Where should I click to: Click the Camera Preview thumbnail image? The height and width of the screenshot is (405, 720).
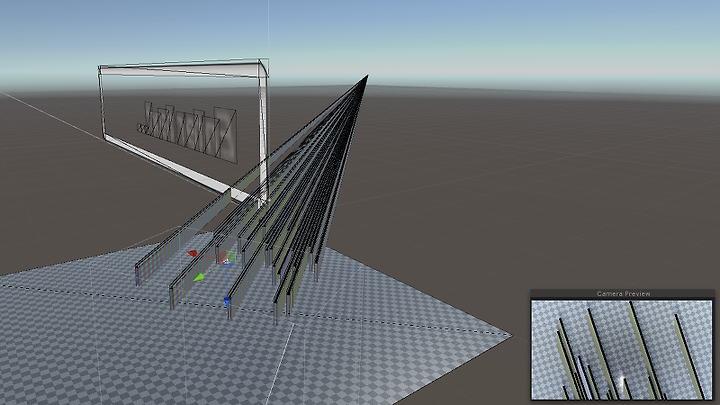[621, 349]
